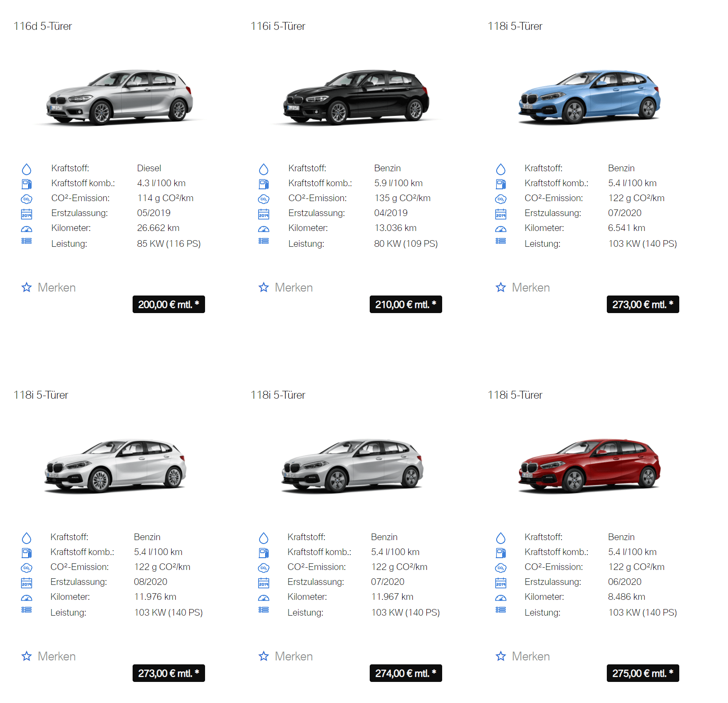Click the fuel pump icon in the 116d card
This screenshot has width=728, height=703.
(26, 184)
